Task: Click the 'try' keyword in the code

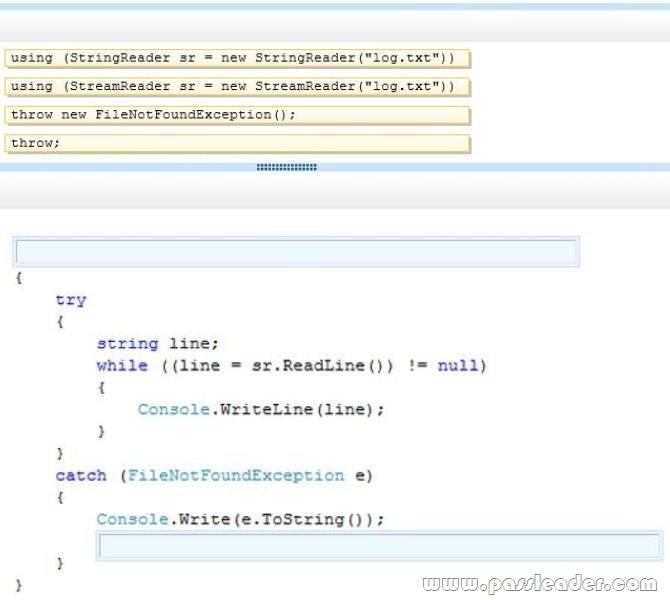Action: [x=71, y=300]
